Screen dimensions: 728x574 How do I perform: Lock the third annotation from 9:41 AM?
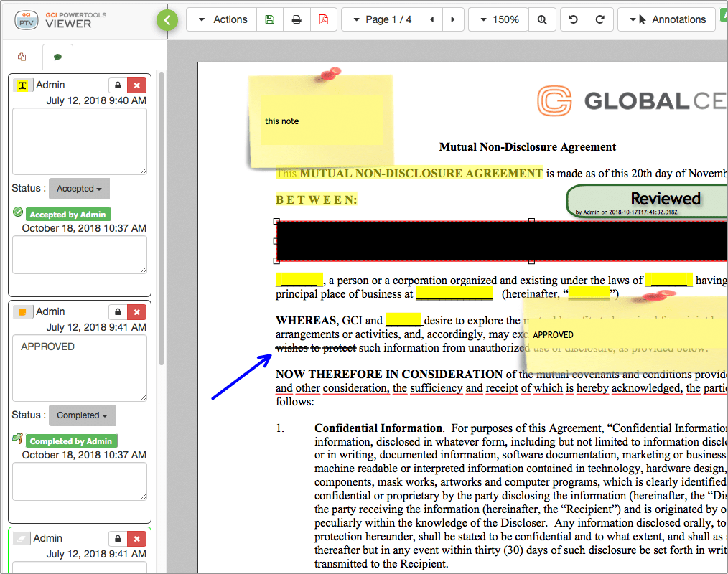pos(118,539)
